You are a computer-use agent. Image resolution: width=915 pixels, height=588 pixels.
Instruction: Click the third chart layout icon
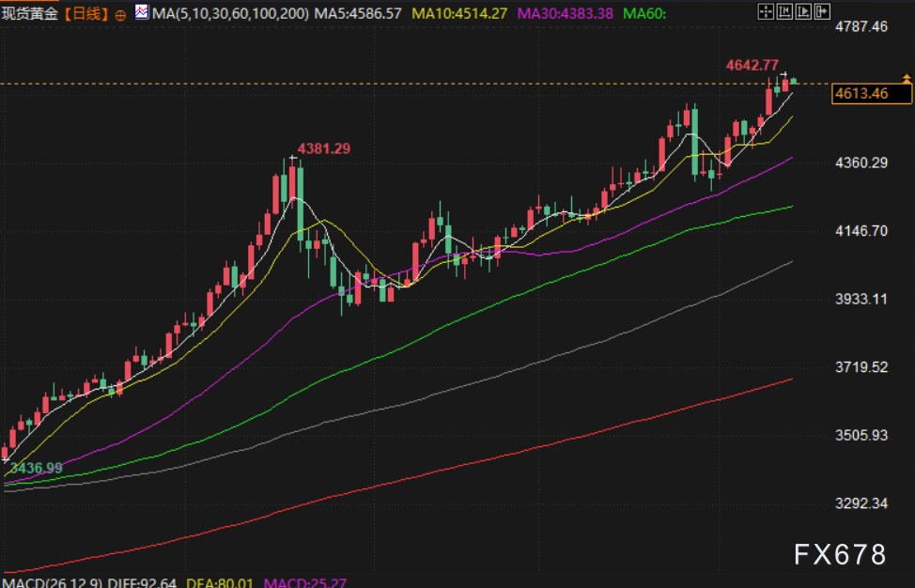point(805,12)
